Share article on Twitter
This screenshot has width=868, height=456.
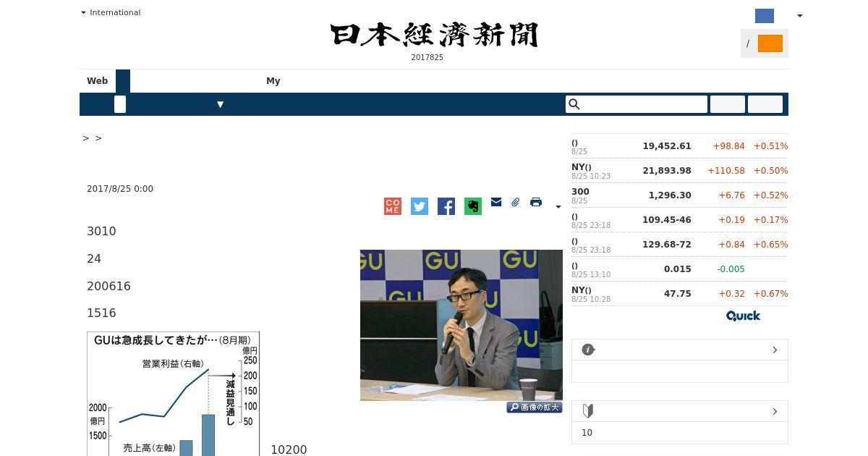click(420, 206)
